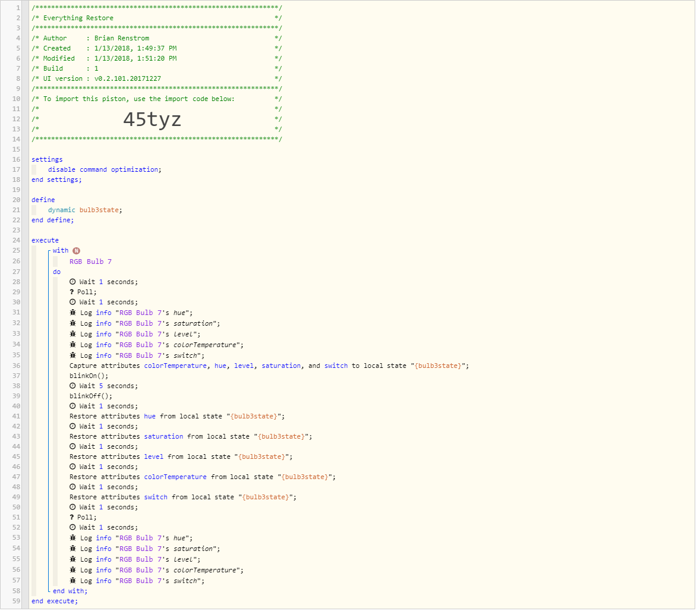Select the import code 45tyz
The width and height of the screenshot is (700, 614).
coord(152,119)
